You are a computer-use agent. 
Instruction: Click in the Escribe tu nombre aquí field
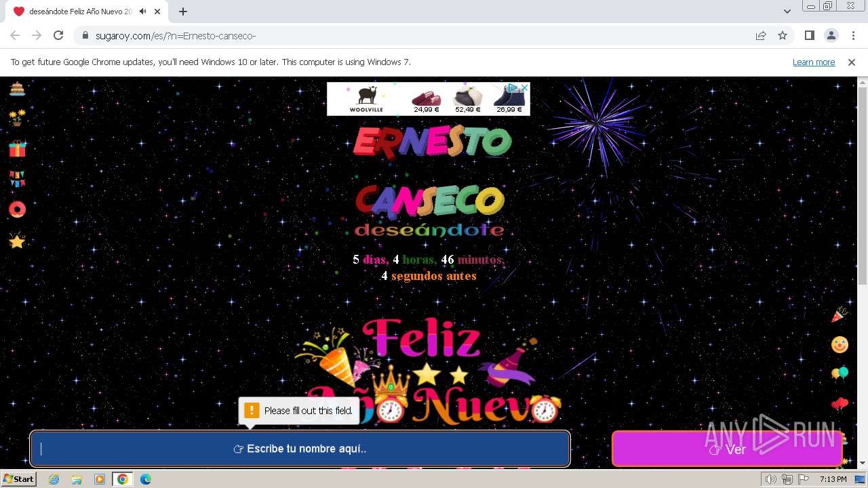(300, 449)
